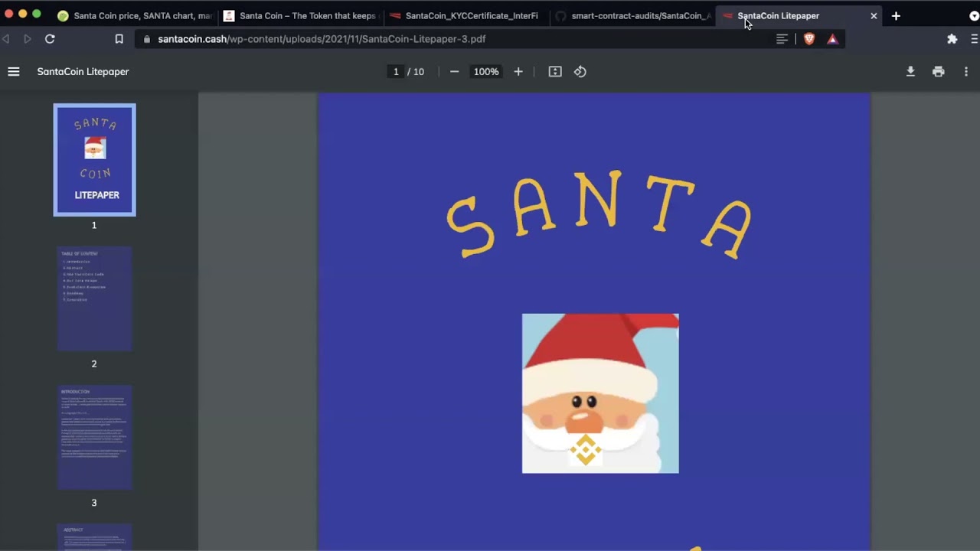980x551 pixels.
Task: Click the 100% zoom level field
Action: tap(485, 71)
